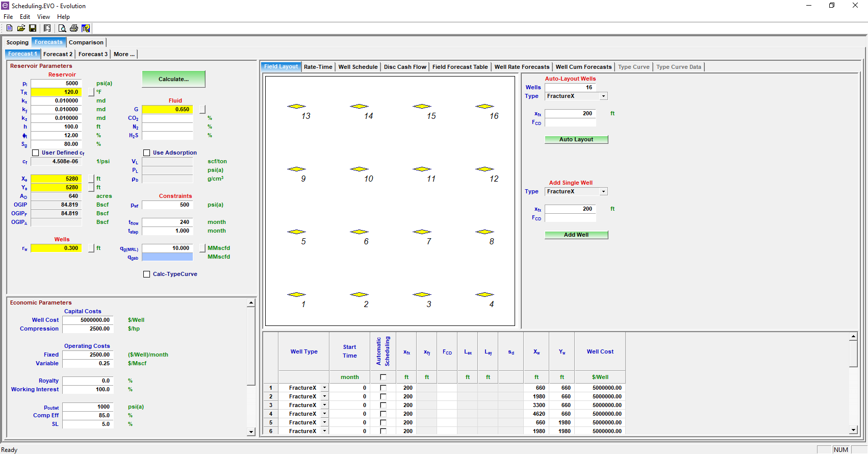Select well 10 marker in field layout
Screen dimensions: 868x454
[359, 169]
